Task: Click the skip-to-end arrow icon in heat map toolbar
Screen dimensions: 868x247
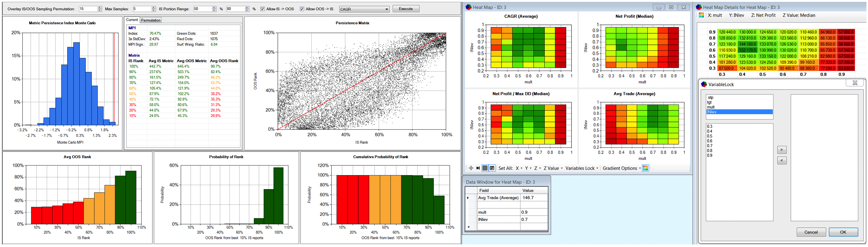Action: [x=478, y=168]
